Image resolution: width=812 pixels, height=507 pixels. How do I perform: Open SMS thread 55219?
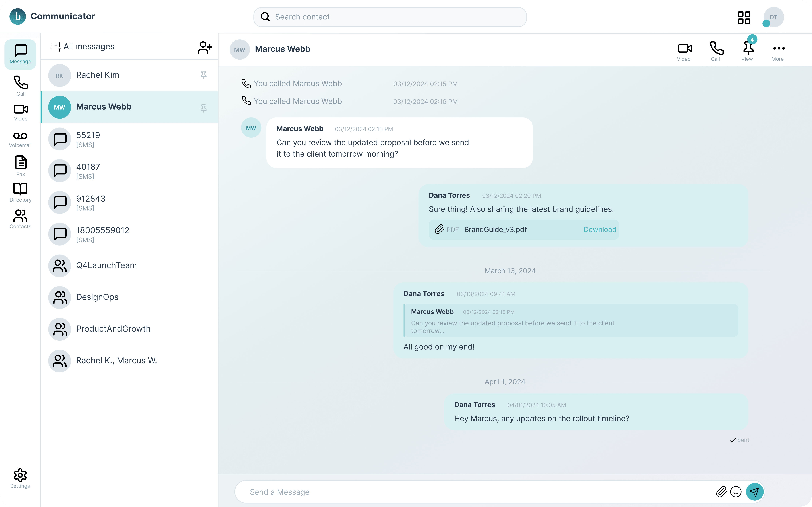tap(129, 139)
